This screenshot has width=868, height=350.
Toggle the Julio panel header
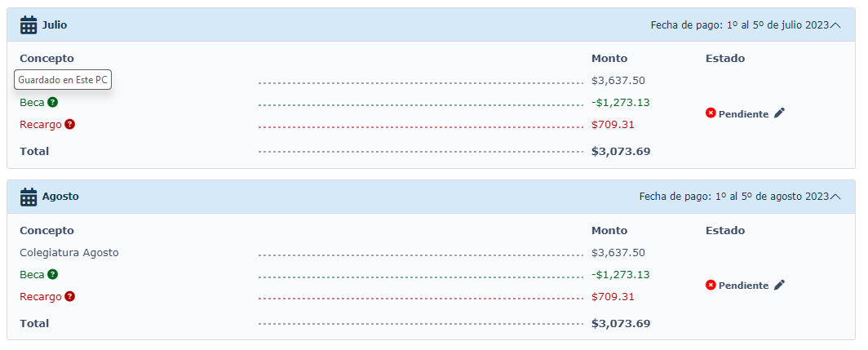431,25
